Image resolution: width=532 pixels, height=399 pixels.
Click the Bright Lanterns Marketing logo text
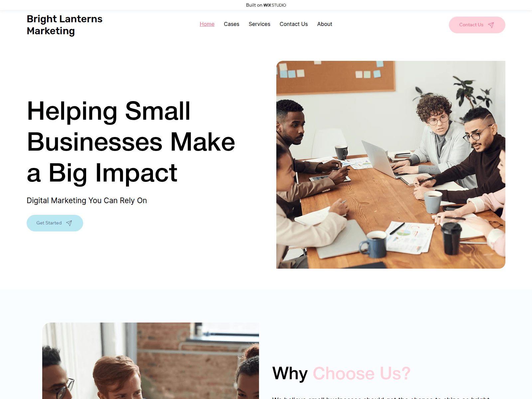(x=65, y=25)
